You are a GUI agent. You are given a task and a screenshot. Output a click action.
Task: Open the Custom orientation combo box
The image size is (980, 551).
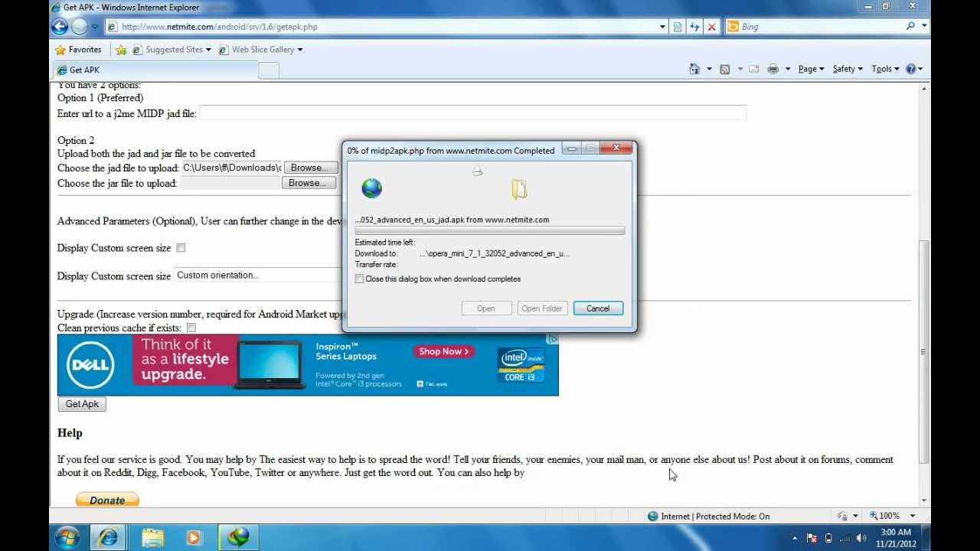tap(258, 275)
